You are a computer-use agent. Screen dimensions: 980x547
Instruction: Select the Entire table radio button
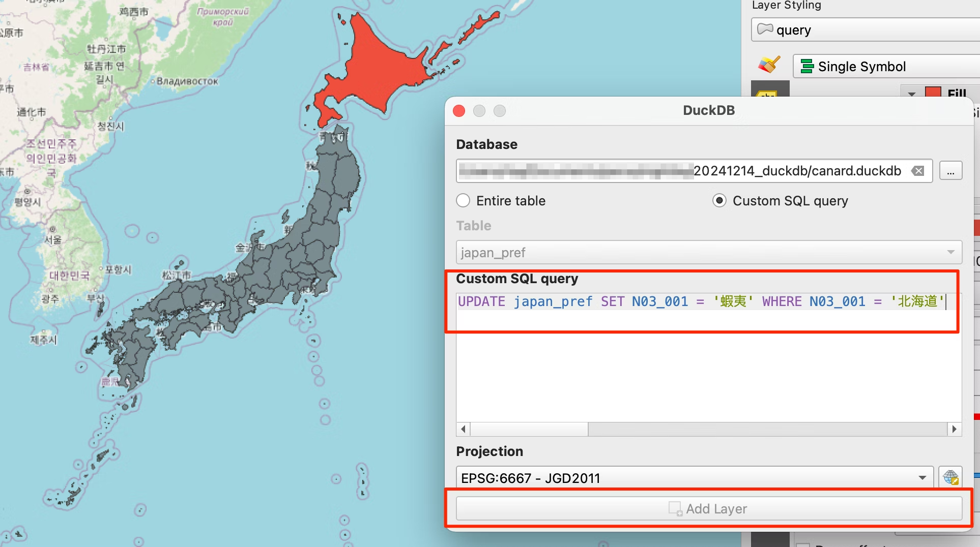[463, 201]
